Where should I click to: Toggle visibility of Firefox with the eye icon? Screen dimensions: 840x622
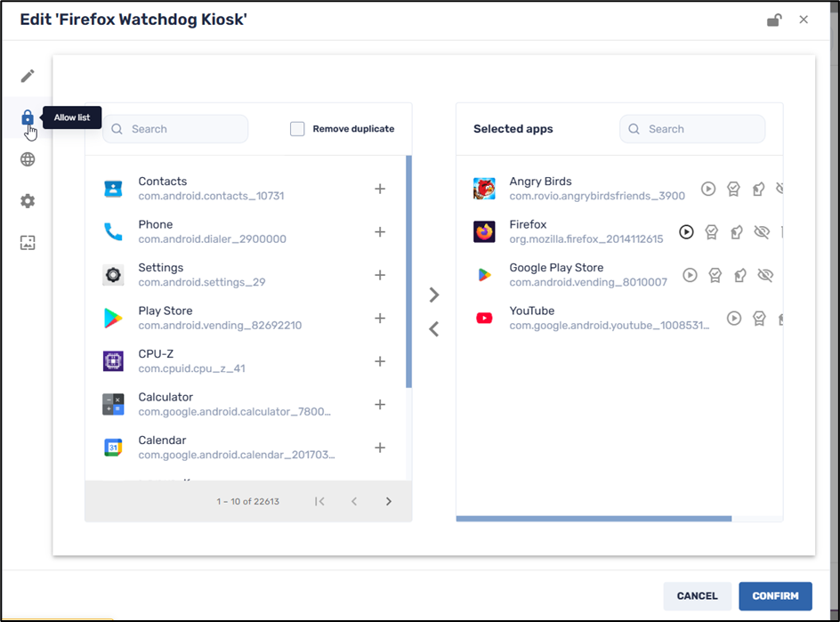[x=762, y=231]
